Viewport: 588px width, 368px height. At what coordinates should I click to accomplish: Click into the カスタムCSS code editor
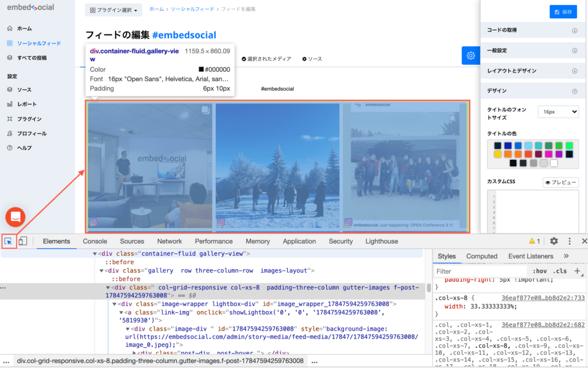click(x=536, y=212)
